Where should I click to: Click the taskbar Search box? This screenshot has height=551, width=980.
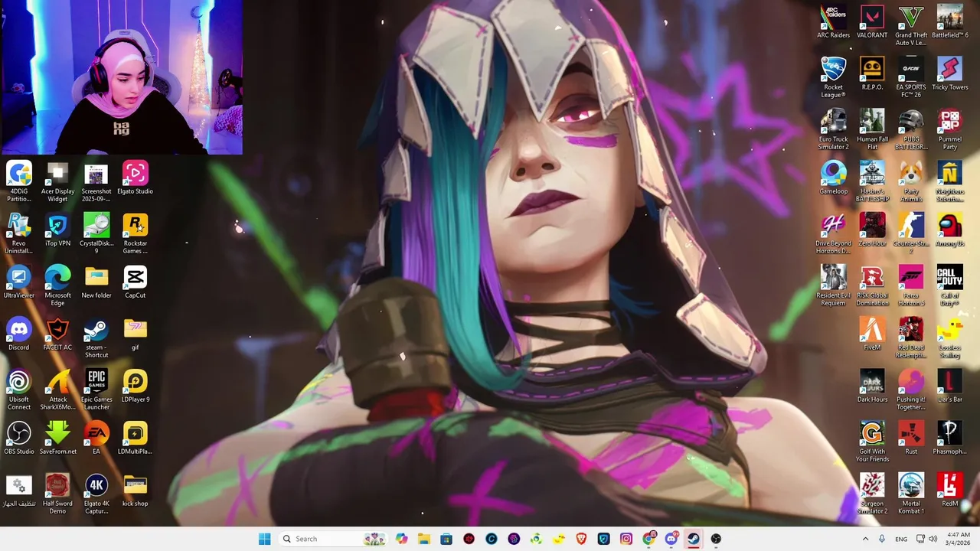point(333,539)
